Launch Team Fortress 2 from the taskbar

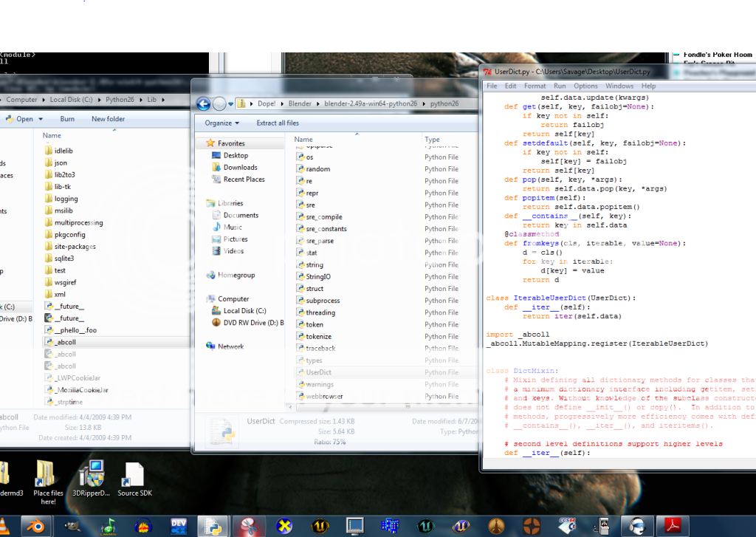pos(532,525)
